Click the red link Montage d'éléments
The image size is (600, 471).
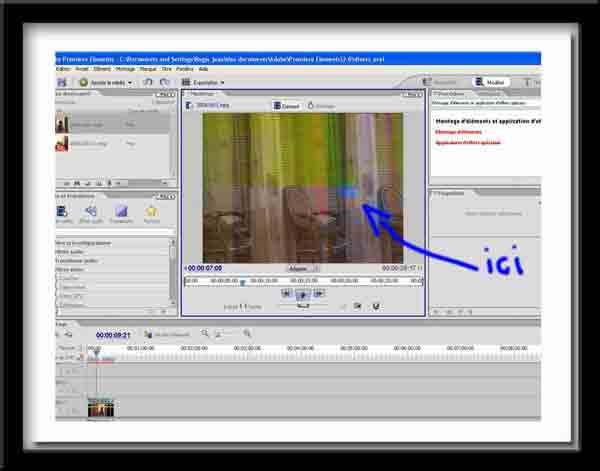(x=458, y=132)
